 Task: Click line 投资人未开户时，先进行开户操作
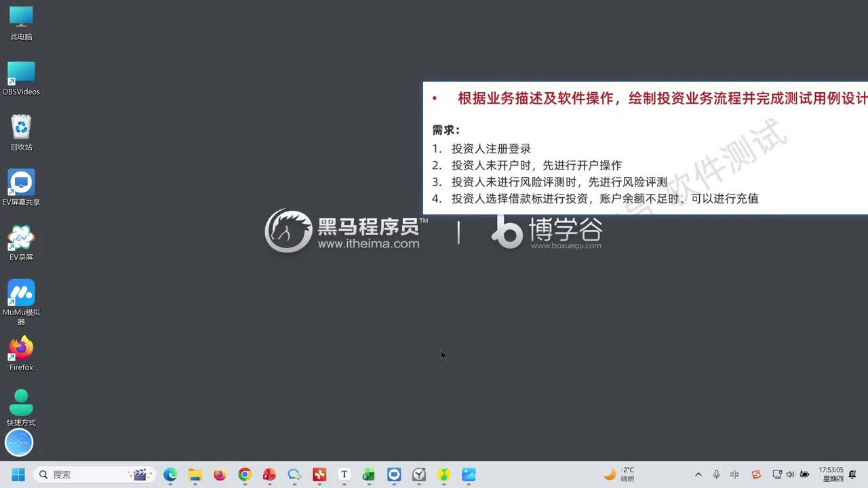click(x=536, y=165)
